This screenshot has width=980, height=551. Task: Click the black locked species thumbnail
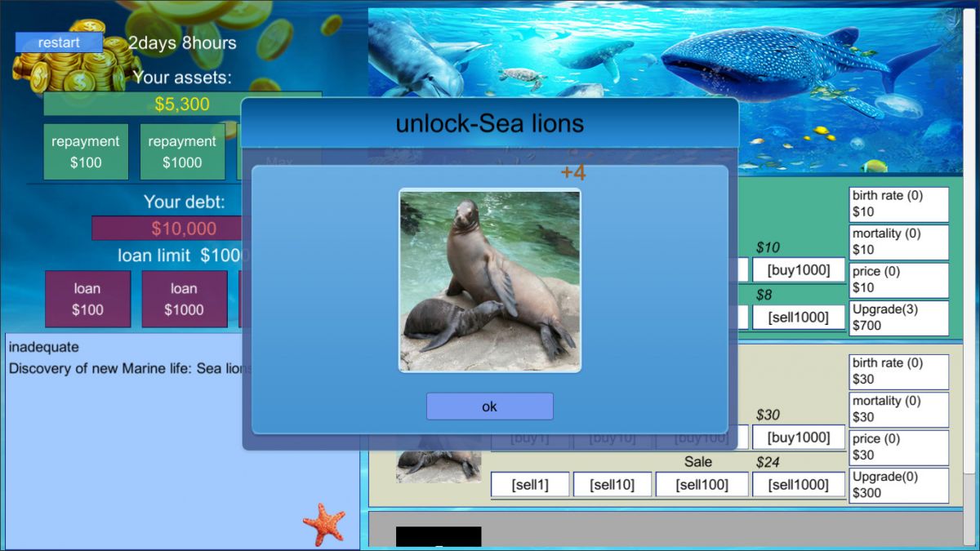point(439,536)
